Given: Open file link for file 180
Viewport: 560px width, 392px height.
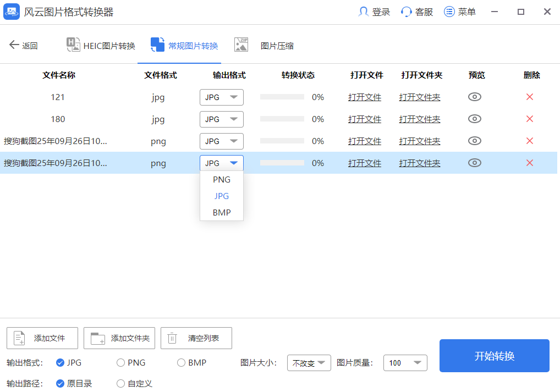Looking at the screenshot, I should point(364,119).
